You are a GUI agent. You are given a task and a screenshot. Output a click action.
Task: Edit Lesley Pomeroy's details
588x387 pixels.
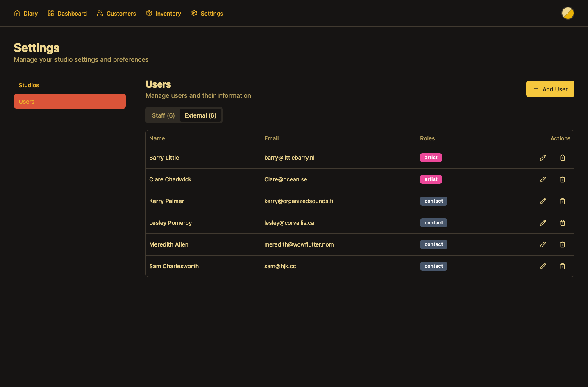tap(543, 223)
